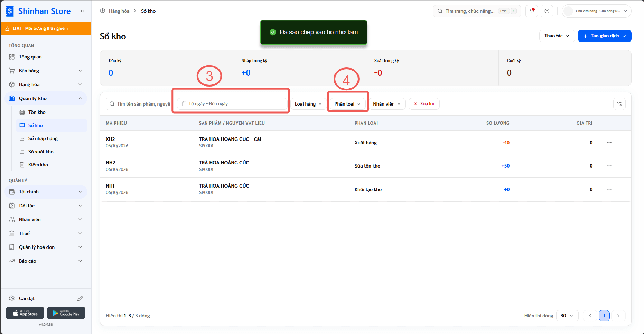The width and height of the screenshot is (644, 334).
Task: Open Kiểm kho in sidebar
Action: tap(51, 165)
